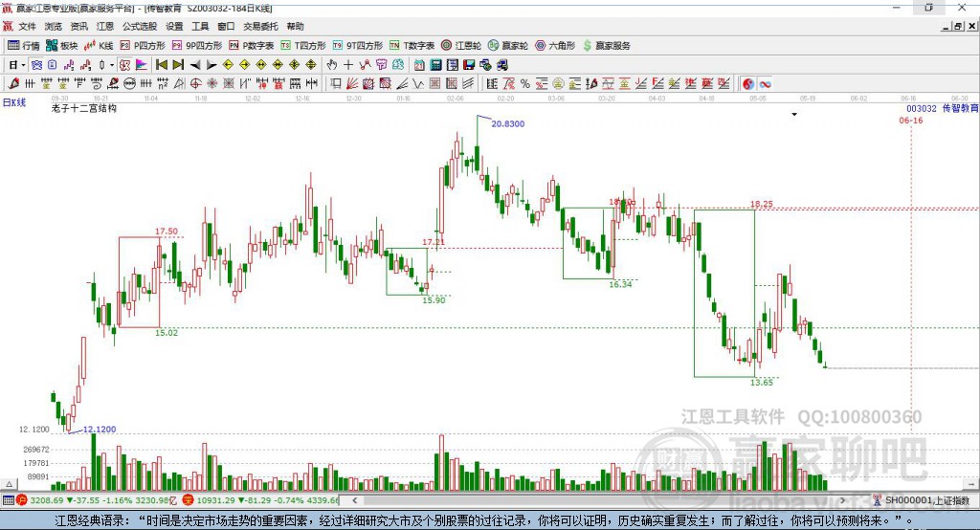Open 赢家服务 with the dollar icon
Screen dimensions: 980x530
pos(606,46)
